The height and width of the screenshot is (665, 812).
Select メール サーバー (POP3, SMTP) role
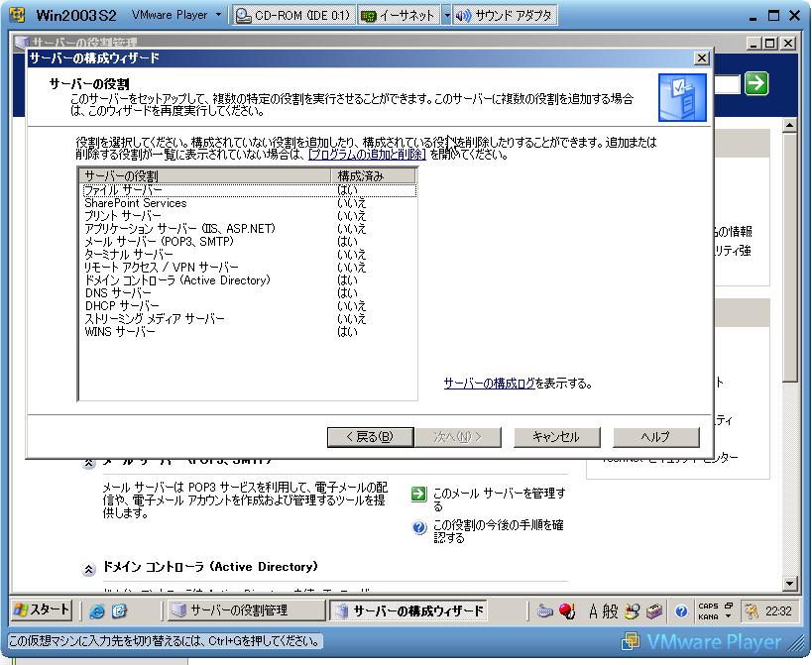pyautogui.click(x=249, y=242)
